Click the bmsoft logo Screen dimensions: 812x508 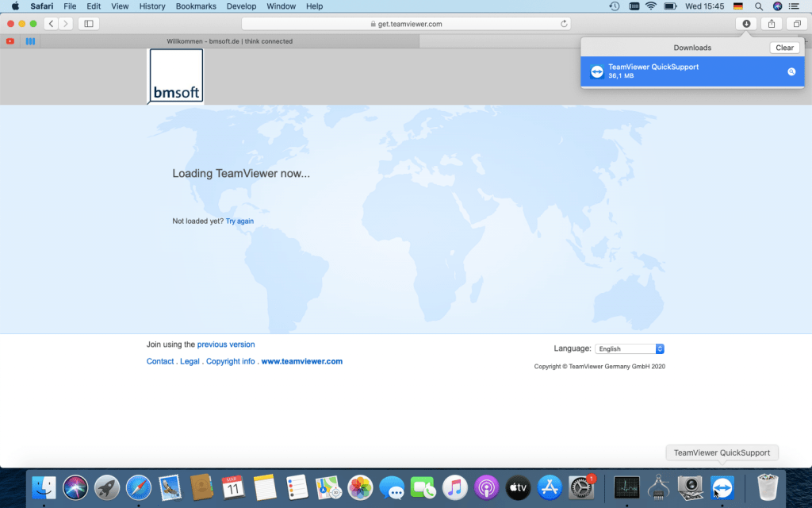176,76
